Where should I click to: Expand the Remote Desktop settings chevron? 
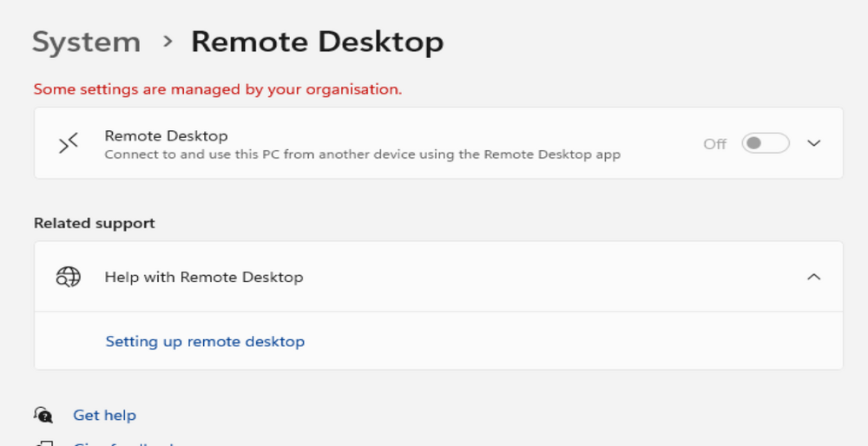(813, 143)
